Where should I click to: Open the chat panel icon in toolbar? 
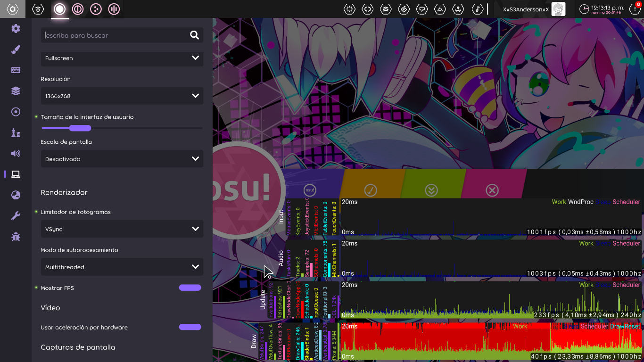point(422,8)
